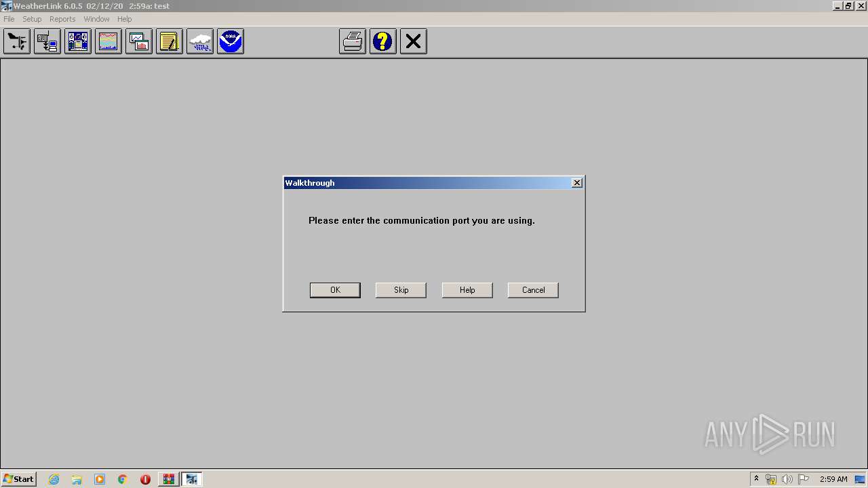Open the weather bulletin icon
The image size is (868, 488).
click(78, 41)
